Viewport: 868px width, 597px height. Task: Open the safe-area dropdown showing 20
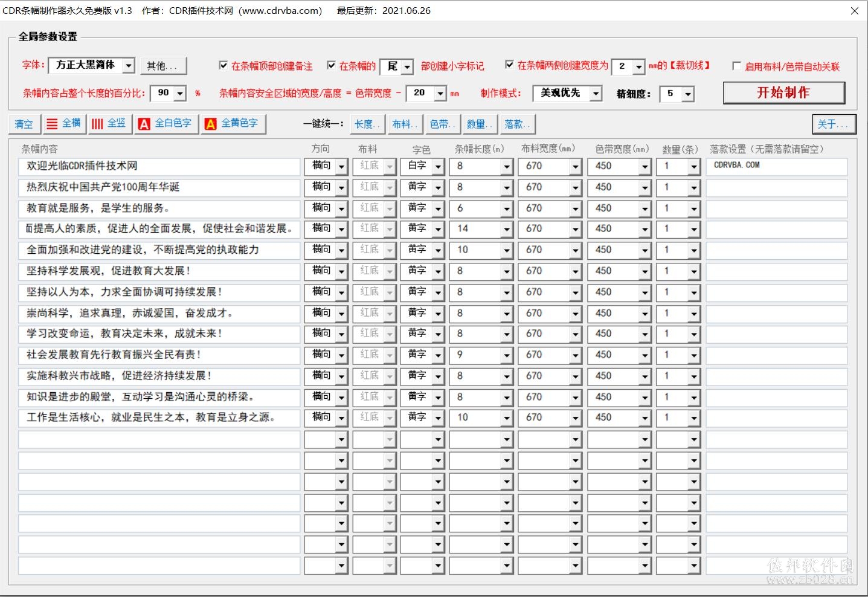tap(440, 94)
